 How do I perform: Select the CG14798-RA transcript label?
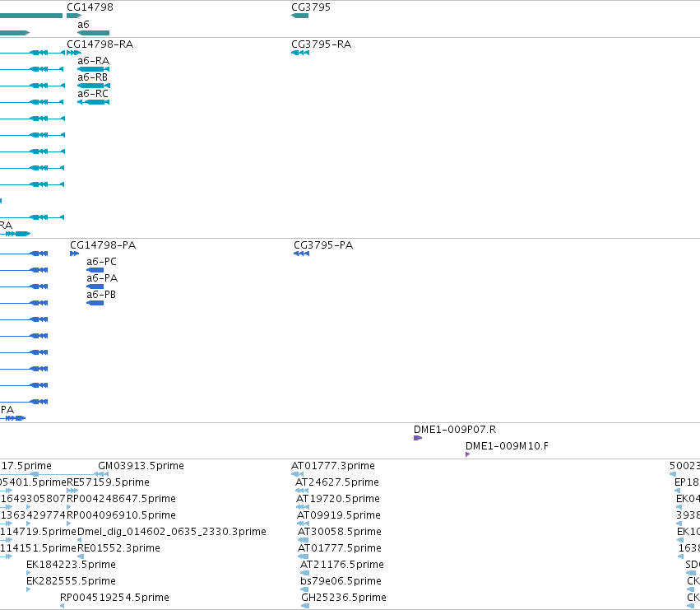(100, 44)
